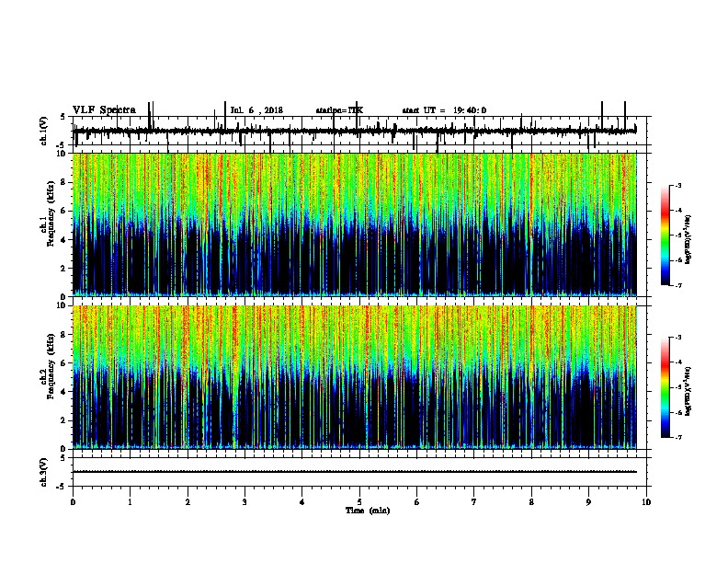
Task: Click the "-7" label on ch.1 color bar
Action: 677,285
